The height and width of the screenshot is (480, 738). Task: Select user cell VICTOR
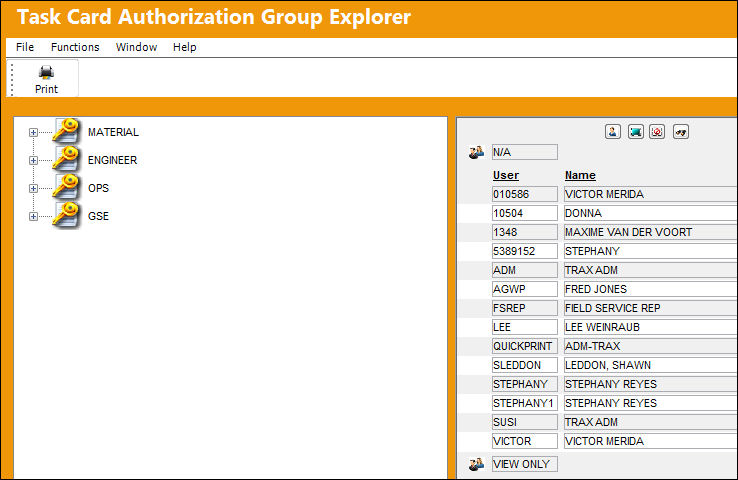(x=525, y=441)
